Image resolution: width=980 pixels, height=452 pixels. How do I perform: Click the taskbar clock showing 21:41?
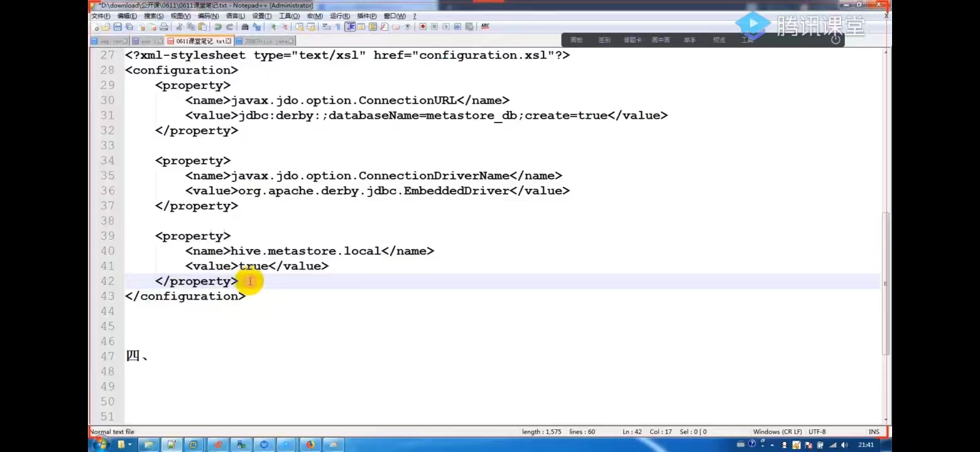click(866, 444)
